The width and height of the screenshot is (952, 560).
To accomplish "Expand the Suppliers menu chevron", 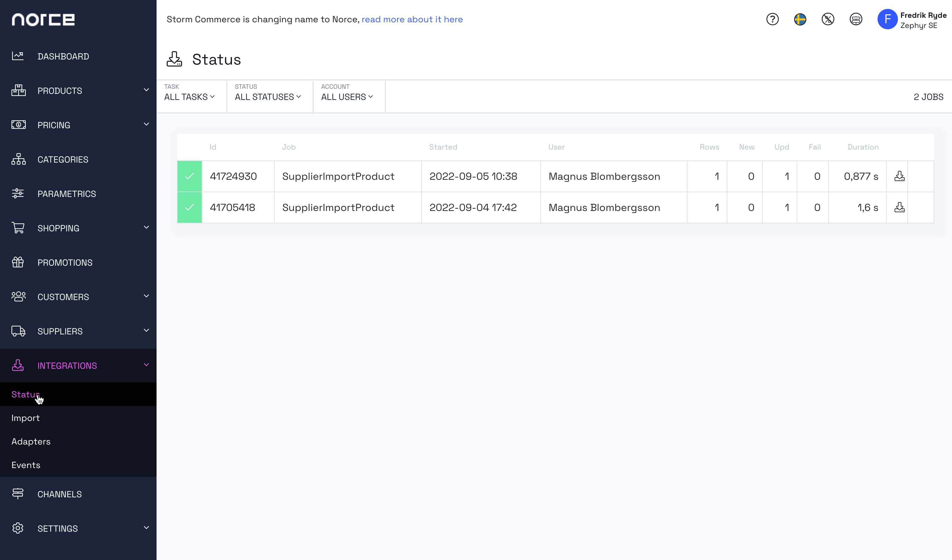I will [x=146, y=331].
